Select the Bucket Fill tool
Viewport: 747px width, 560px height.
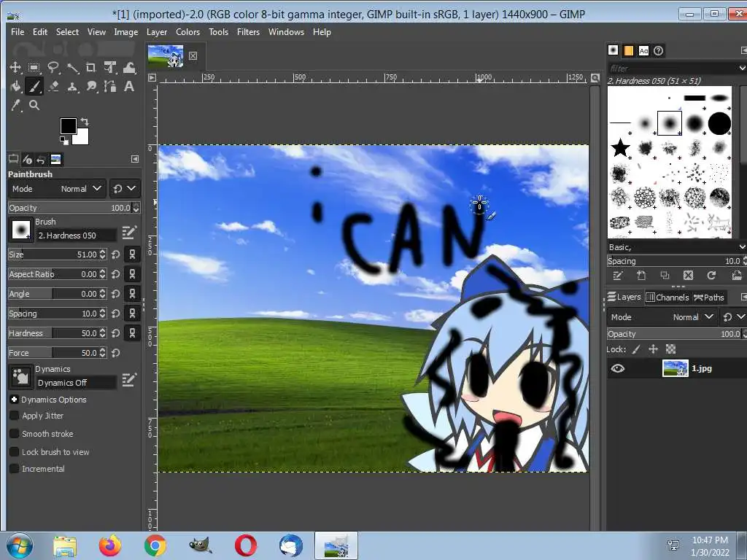pyautogui.click(x=15, y=86)
